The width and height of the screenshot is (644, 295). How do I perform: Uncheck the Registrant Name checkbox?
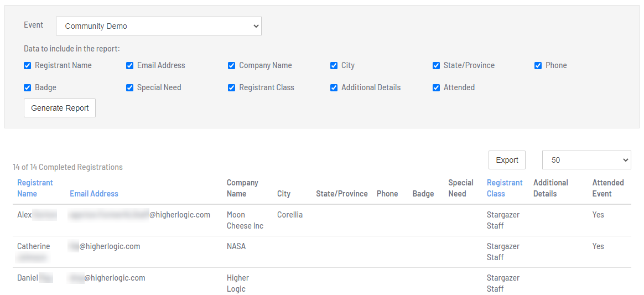click(28, 65)
